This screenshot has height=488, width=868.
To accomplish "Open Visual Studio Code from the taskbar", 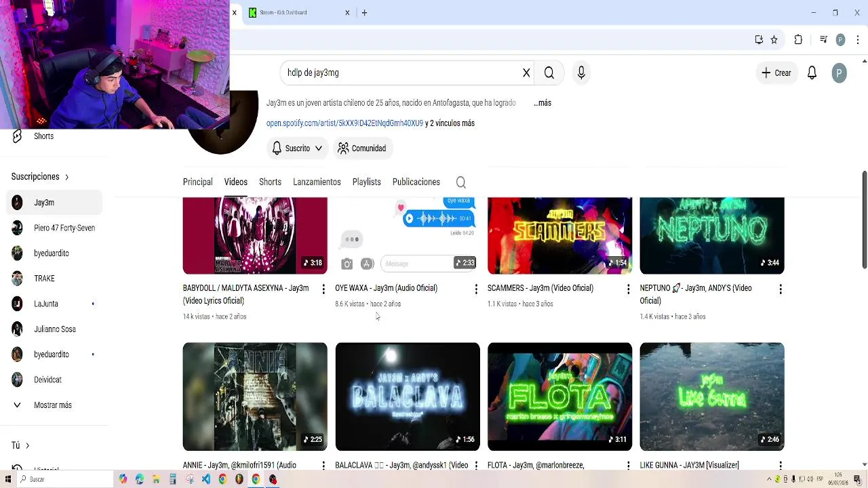I will pyautogui.click(x=206, y=479).
